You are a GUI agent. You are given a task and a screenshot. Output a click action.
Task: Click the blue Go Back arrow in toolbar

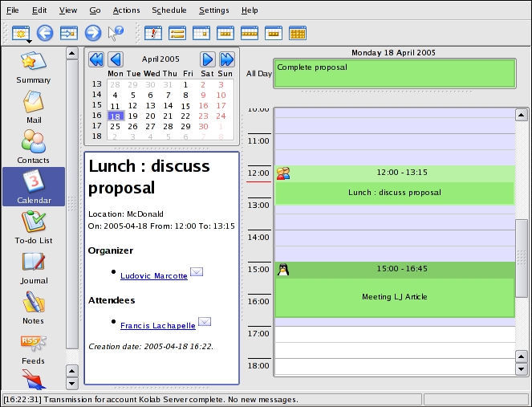45,33
